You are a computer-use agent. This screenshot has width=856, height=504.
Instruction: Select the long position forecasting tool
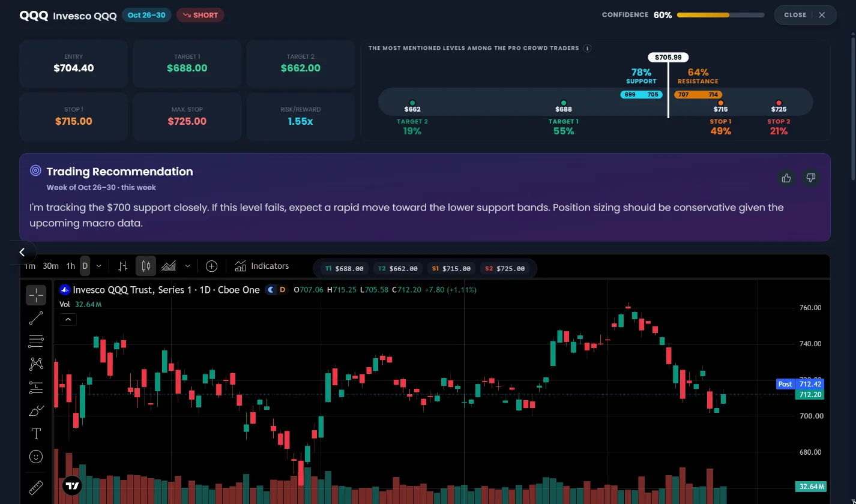pyautogui.click(x=36, y=388)
